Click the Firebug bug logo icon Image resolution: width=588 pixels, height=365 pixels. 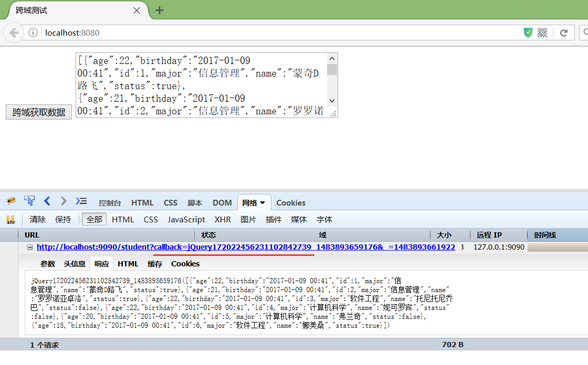point(11,201)
